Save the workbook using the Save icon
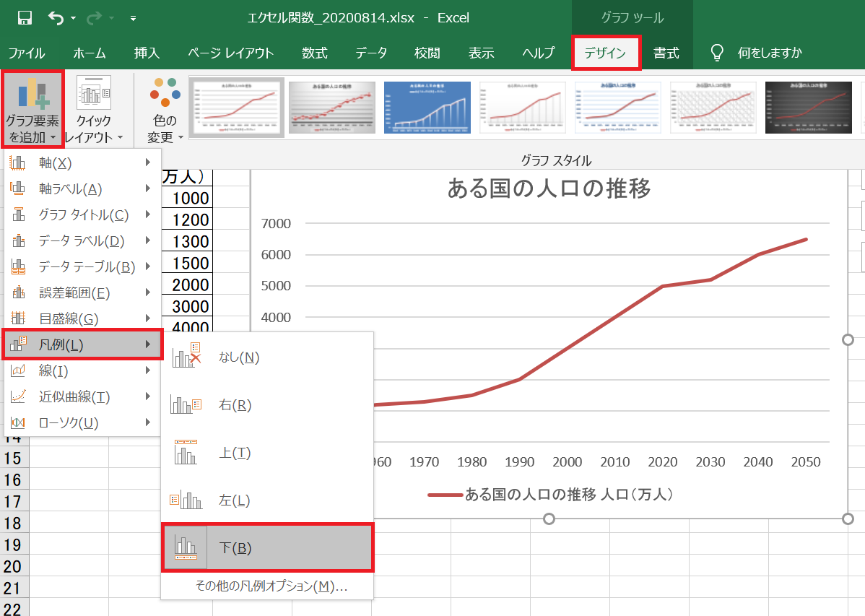This screenshot has height=616, width=865. pyautogui.click(x=26, y=17)
